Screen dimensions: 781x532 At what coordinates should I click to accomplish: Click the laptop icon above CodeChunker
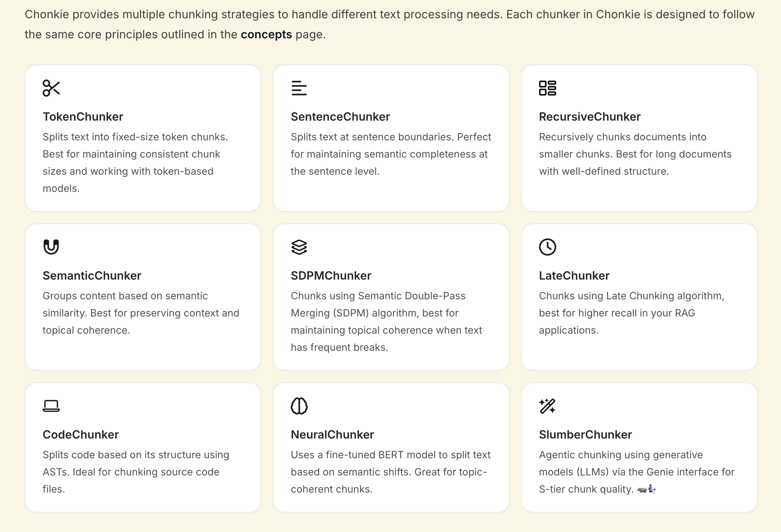tap(51, 406)
